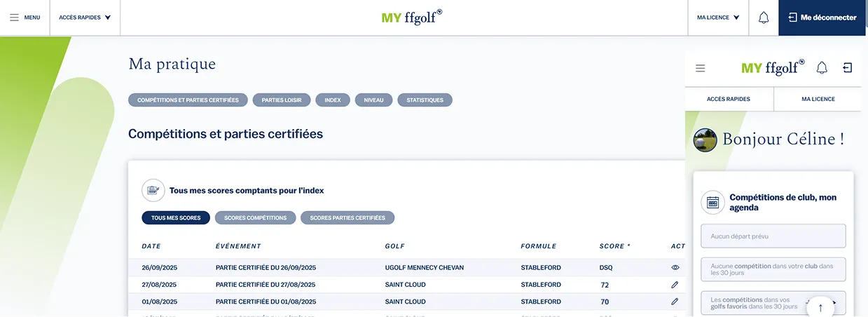Click the pencil icon for 01/08/2025 score
Screen dimensions: 868x317
675,302
